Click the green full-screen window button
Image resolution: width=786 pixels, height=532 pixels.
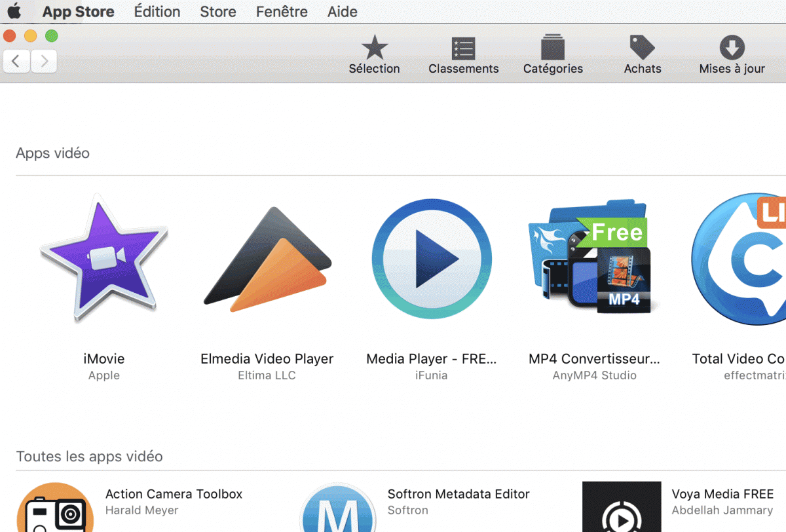(x=51, y=35)
